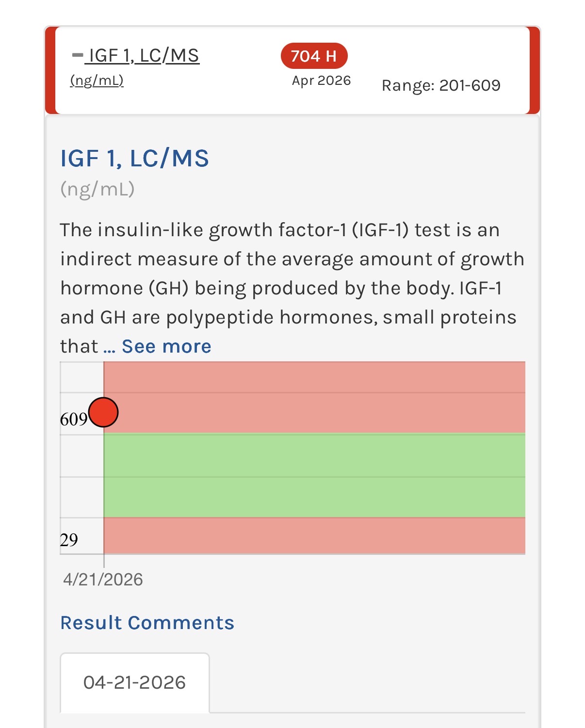585x728 pixels.
Task: Click the lower red low-range band
Action: tap(314, 535)
